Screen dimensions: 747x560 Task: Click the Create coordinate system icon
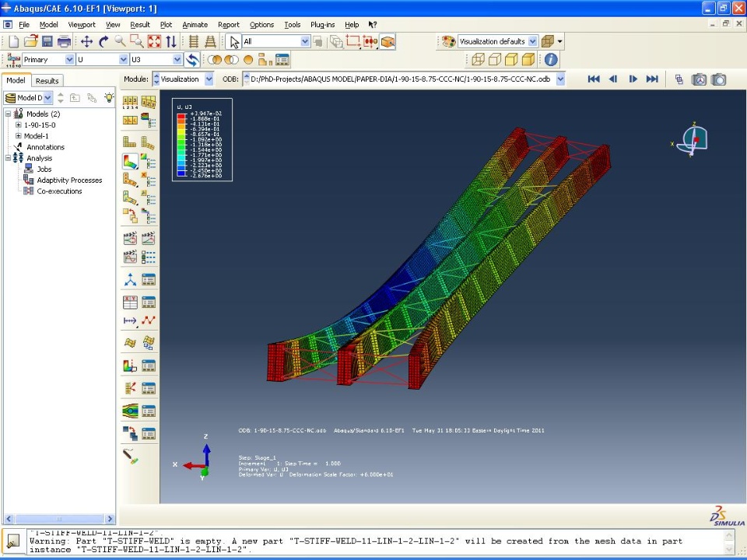click(x=130, y=279)
